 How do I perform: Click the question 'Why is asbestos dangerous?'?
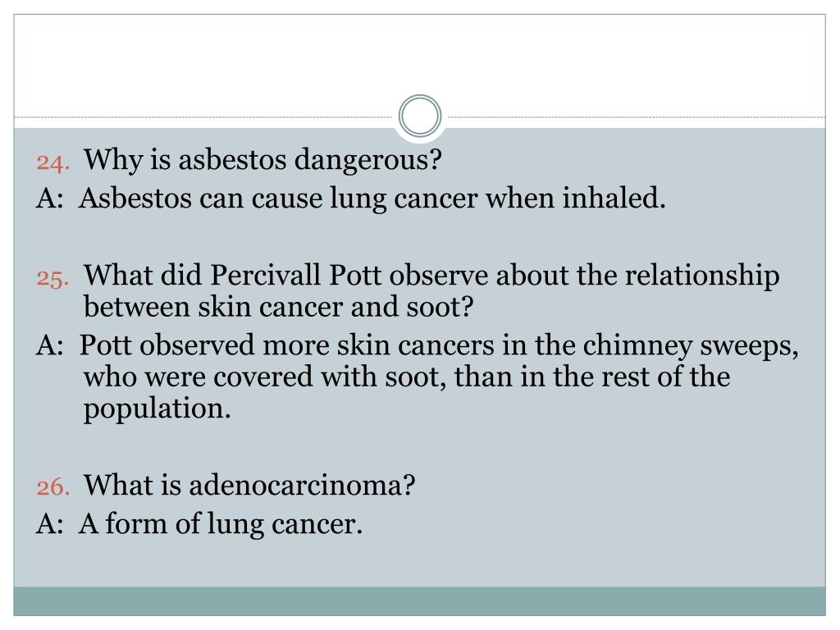point(262,160)
